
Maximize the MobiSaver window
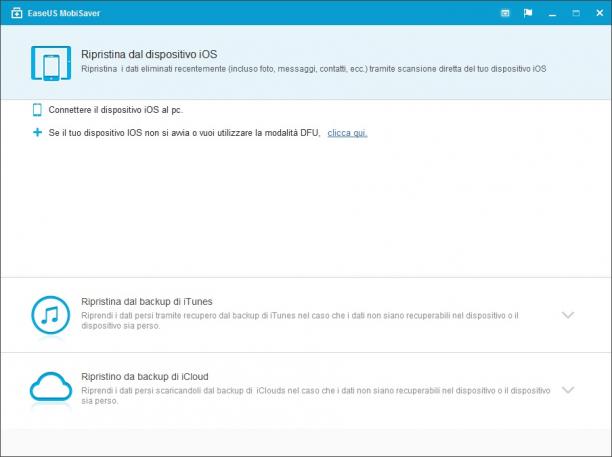pos(576,13)
